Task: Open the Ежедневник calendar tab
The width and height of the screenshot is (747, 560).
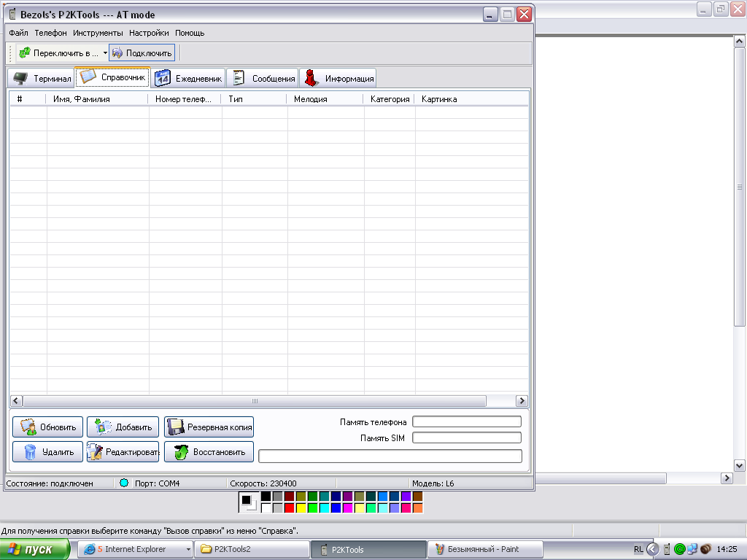Action: point(188,79)
